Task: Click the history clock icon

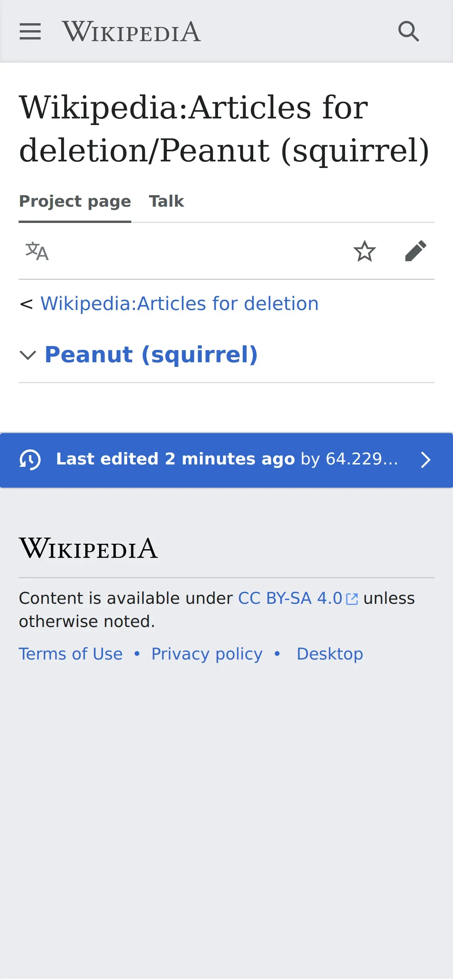Action: [30, 460]
